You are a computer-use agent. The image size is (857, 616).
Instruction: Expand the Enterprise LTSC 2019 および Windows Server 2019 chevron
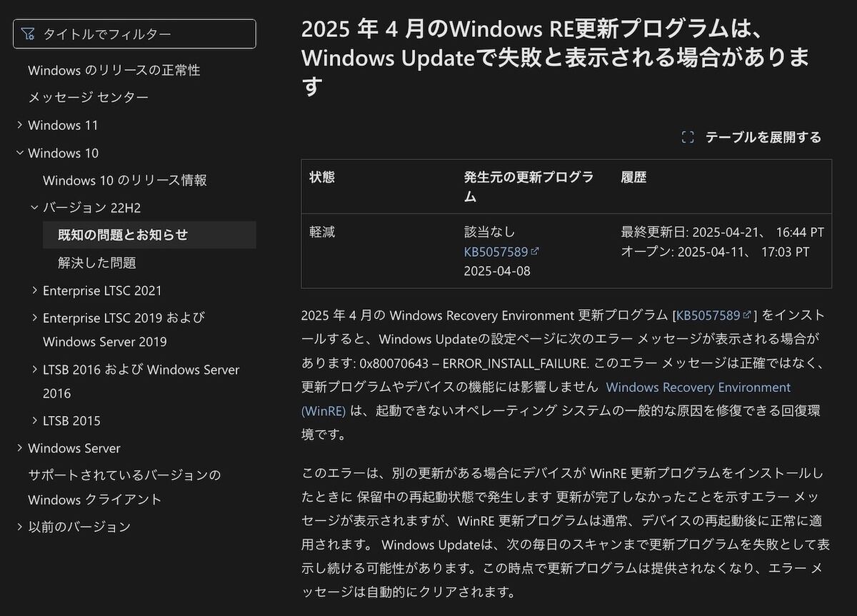pyautogui.click(x=34, y=318)
